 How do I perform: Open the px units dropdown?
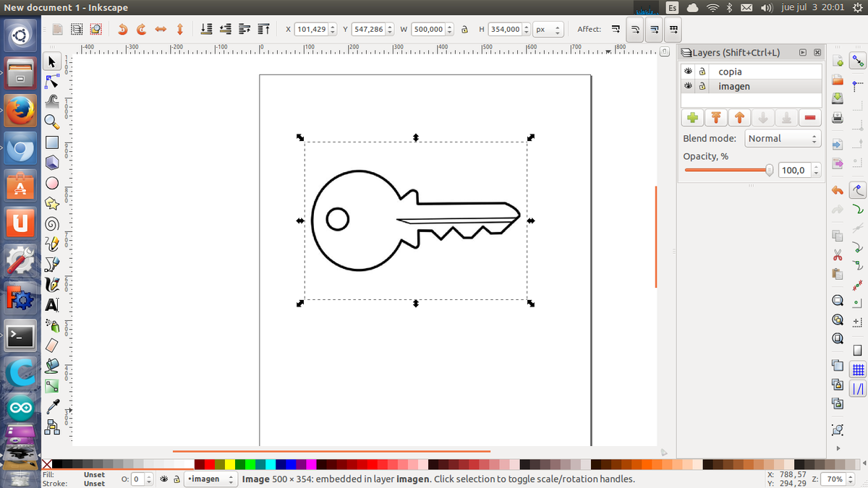point(548,30)
